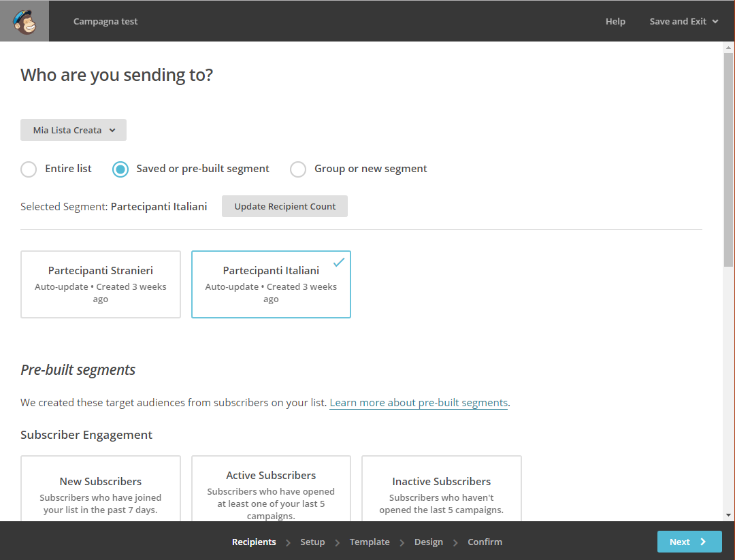Open the Mia Lista Creata dropdown

tap(73, 130)
